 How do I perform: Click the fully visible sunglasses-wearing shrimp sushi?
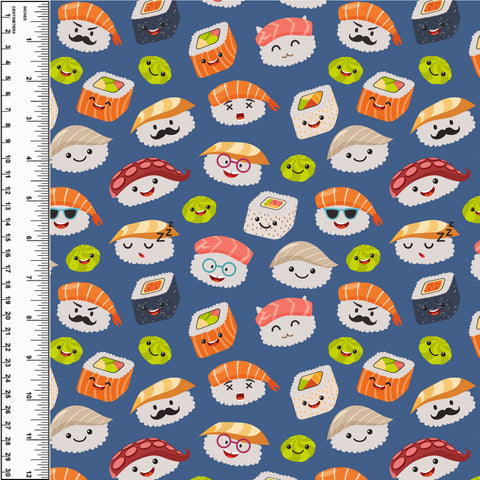[348, 211]
